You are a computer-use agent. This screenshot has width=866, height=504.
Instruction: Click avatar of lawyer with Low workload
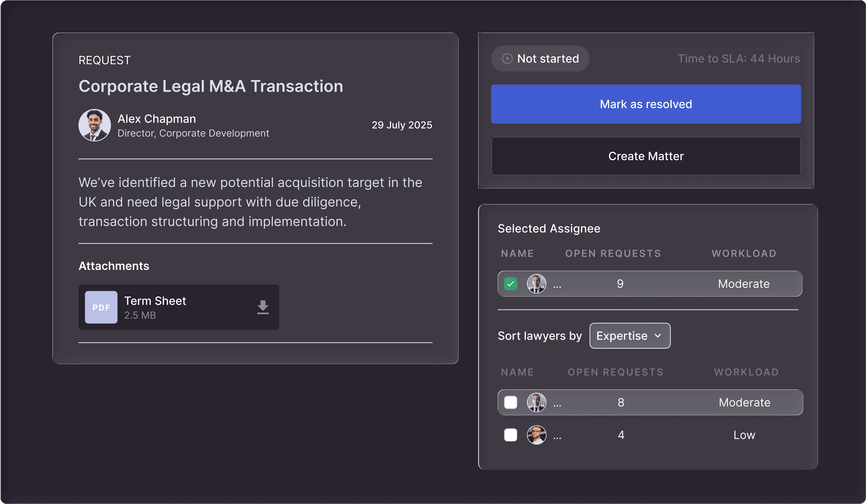536,435
